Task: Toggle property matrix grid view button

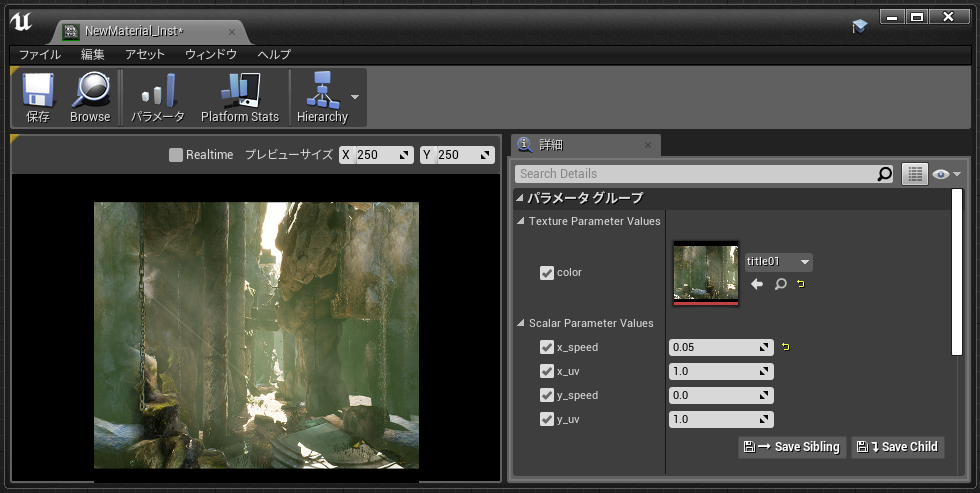Action: 915,174
